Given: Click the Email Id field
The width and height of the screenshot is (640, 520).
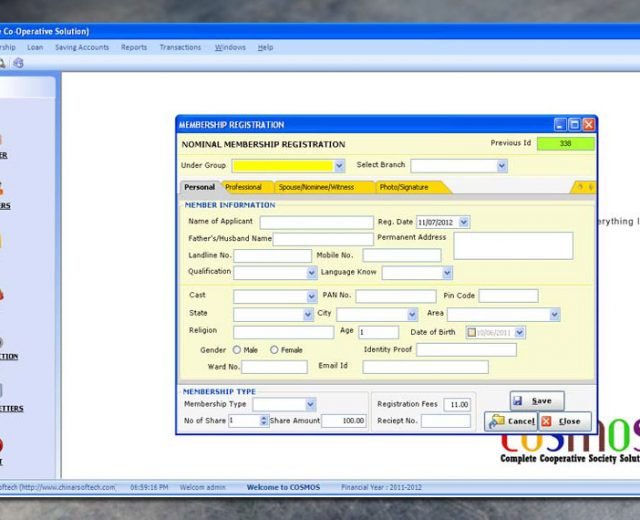Looking at the screenshot, I should (x=425, y=367).
